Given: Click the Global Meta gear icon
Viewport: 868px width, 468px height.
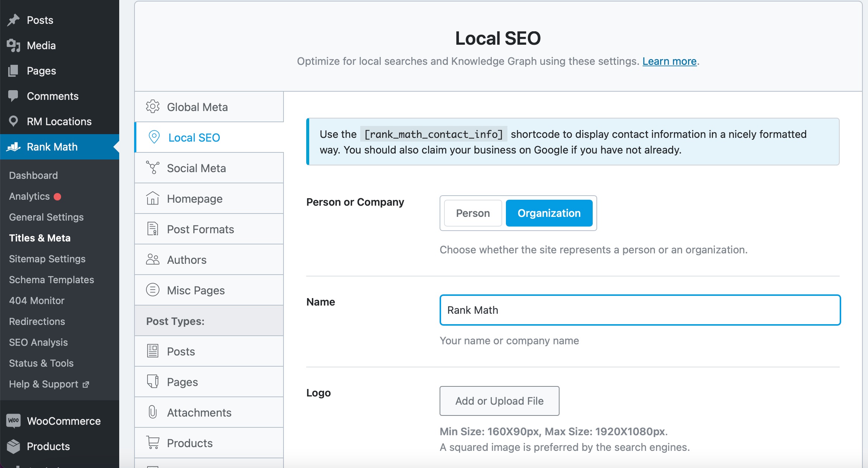Looking at the screenshot, I should (x=153, y=107).
